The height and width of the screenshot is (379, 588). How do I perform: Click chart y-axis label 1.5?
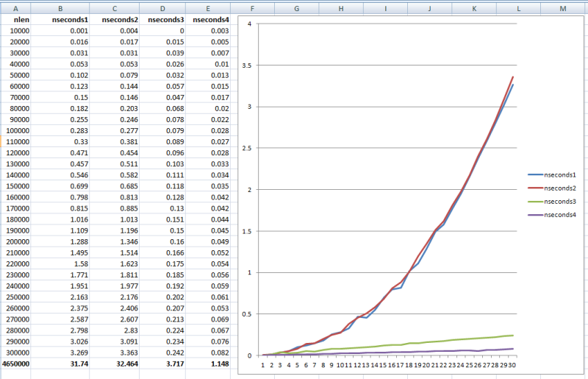[x=247, y=231]
